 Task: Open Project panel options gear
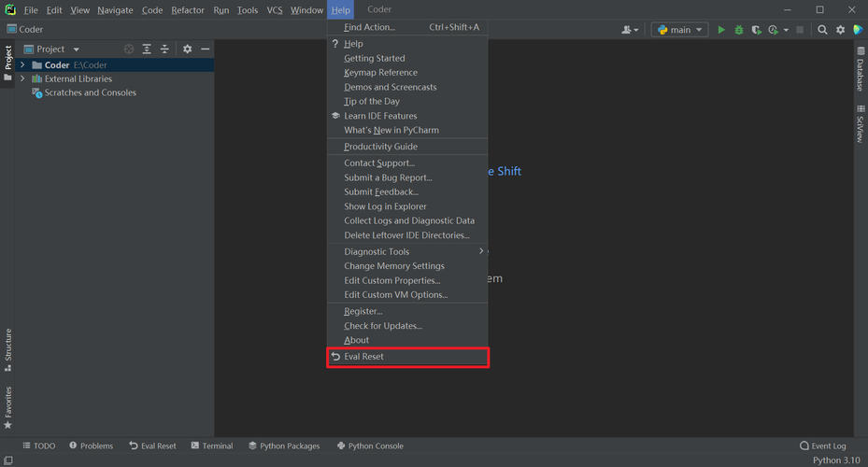188,50
